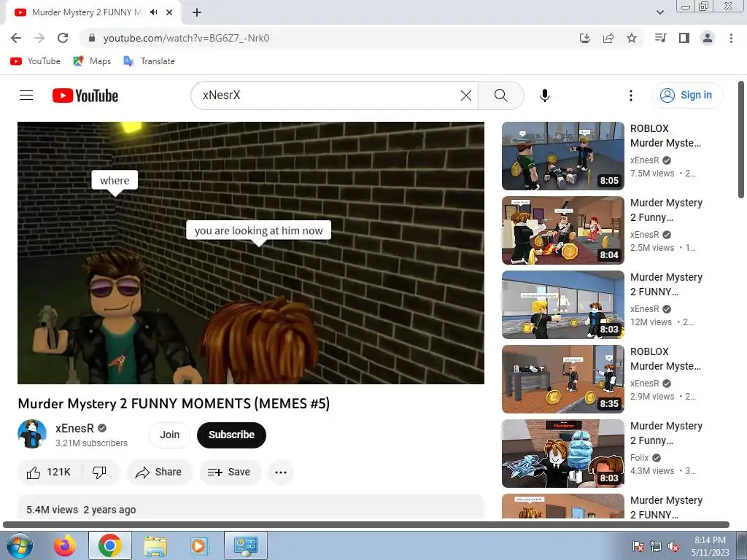The image size is (747, 560).
Task: Click the Sign in button
Action: tap(687, 96)
